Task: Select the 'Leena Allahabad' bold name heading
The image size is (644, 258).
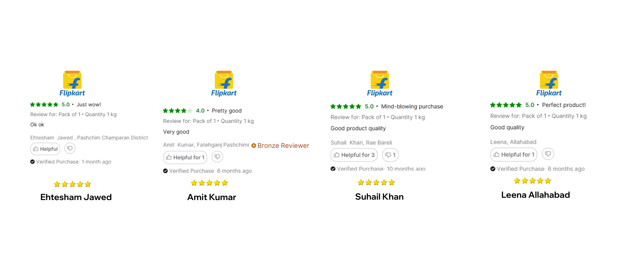Action: (535, 195)
